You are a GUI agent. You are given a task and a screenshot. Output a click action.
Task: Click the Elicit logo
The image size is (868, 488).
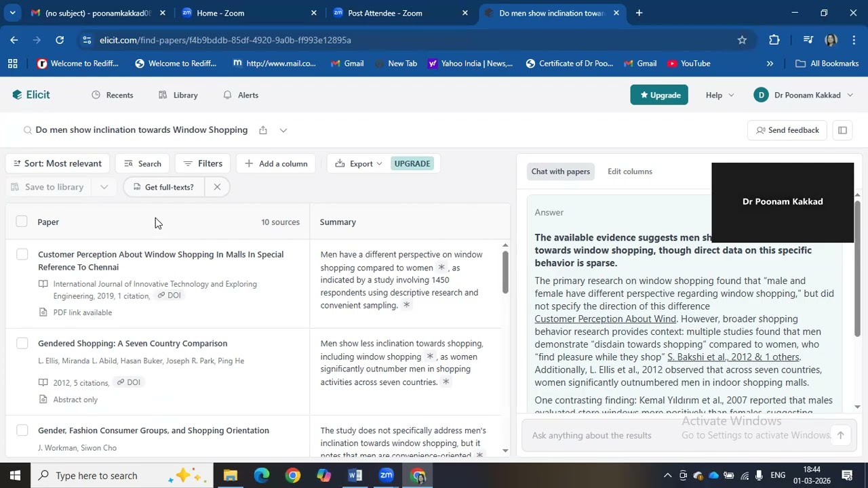[31, 95]
